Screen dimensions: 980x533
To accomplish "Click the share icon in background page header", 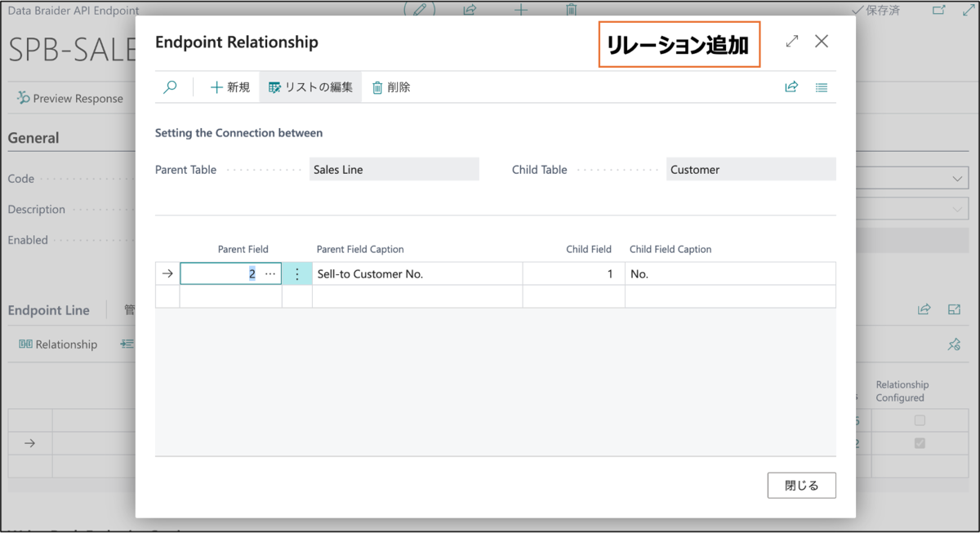I will (x=470, y=10).
